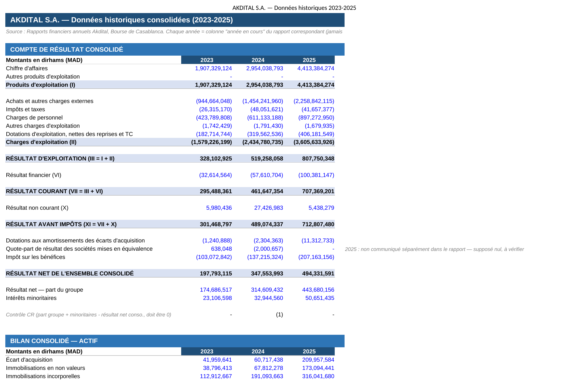Select the 2025 financial result (100,381,147)
The image size is (588, 384).
(x=316, y=175)
